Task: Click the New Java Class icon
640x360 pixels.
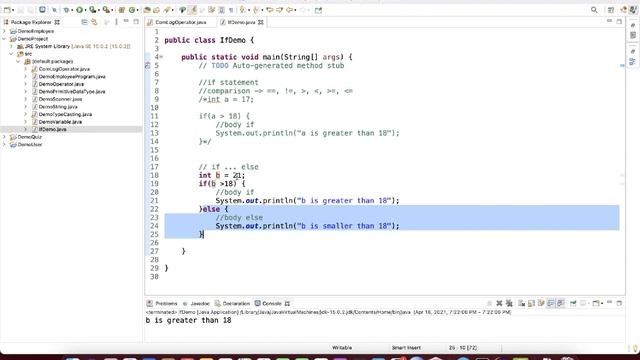Action: pos(132,10)
